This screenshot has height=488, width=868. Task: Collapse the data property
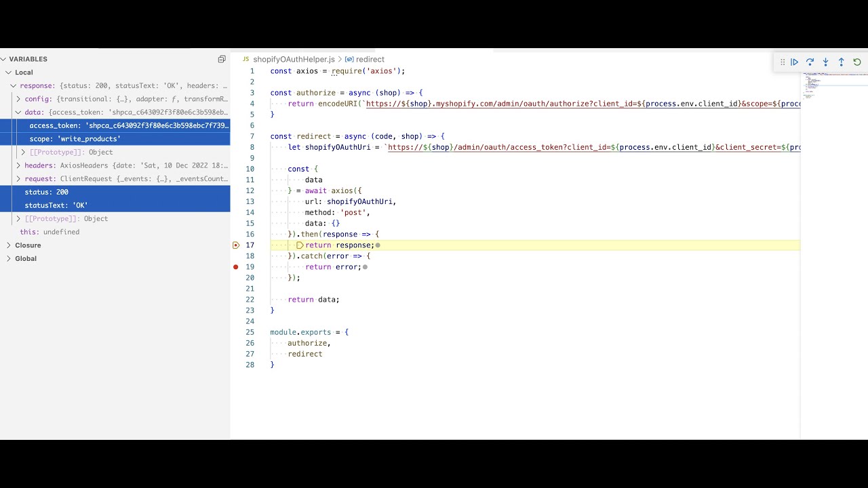[x=18, y=113]
